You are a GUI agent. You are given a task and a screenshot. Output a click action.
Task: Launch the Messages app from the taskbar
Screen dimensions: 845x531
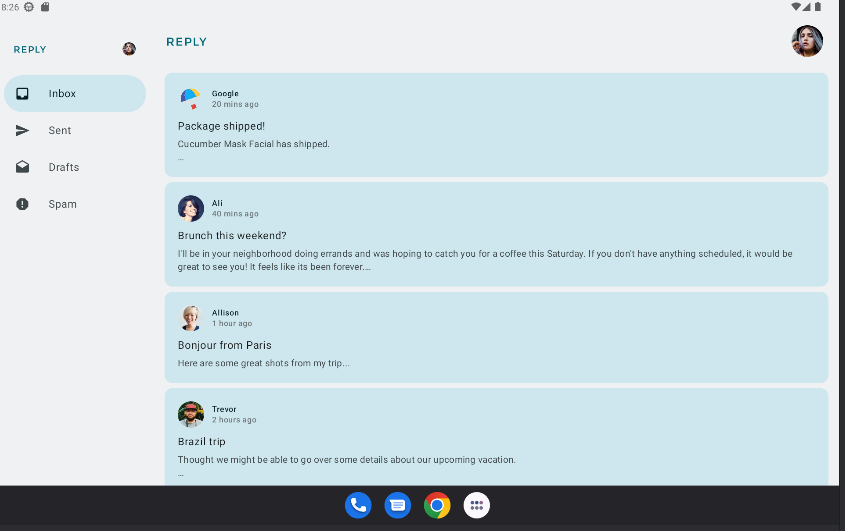click(398, 506)
